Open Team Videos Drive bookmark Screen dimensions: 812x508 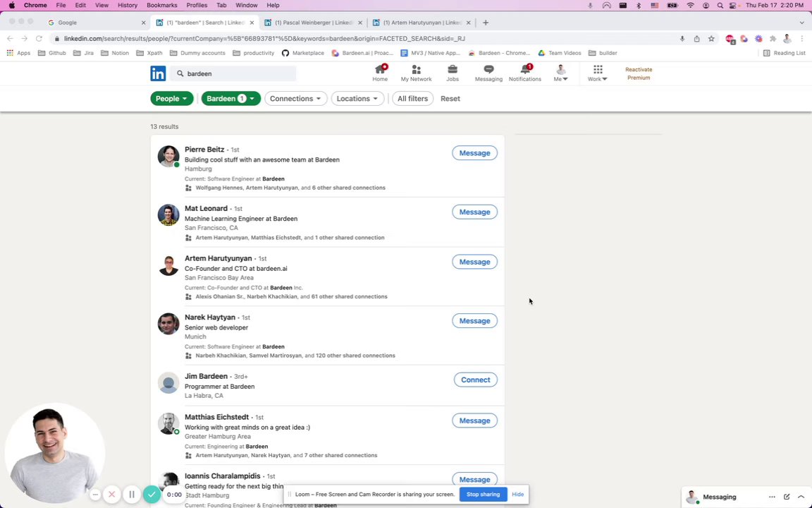pyautogui.click(x=559, y=53)
